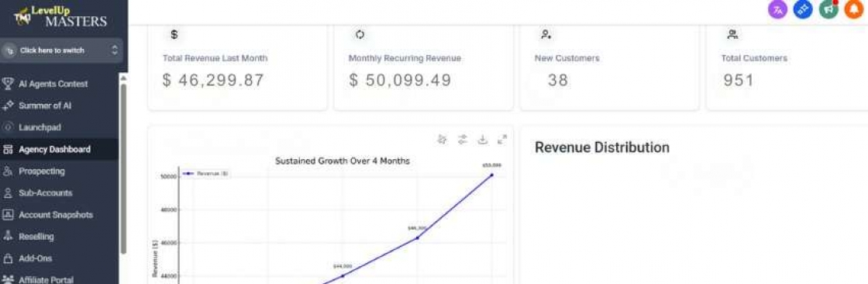Click the first chart toolbar icon, left of swap arrows
Screen dimensions: 868x284
[442, 139]
